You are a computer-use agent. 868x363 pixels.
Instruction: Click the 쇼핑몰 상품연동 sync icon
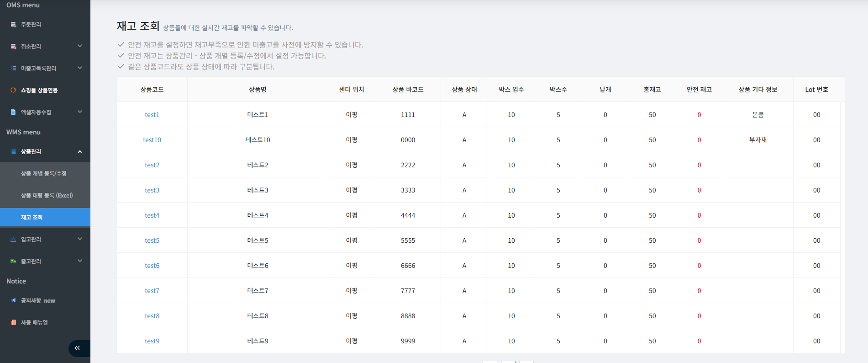click(x=13, y=90)
